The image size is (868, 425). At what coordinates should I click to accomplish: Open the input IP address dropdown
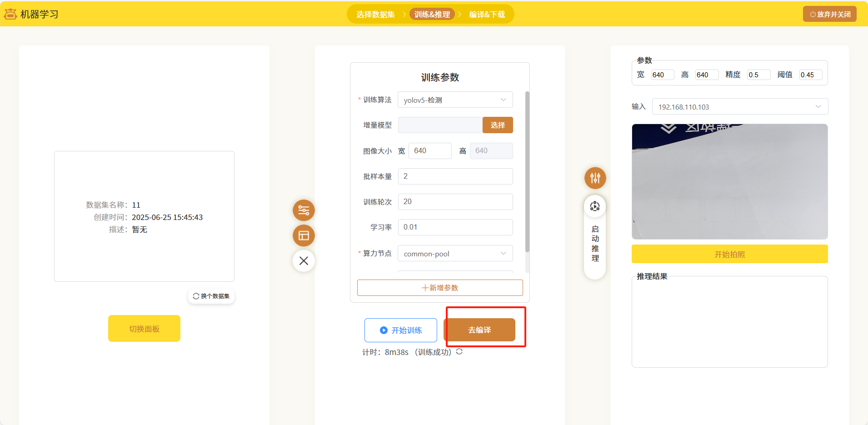(739, 107)
